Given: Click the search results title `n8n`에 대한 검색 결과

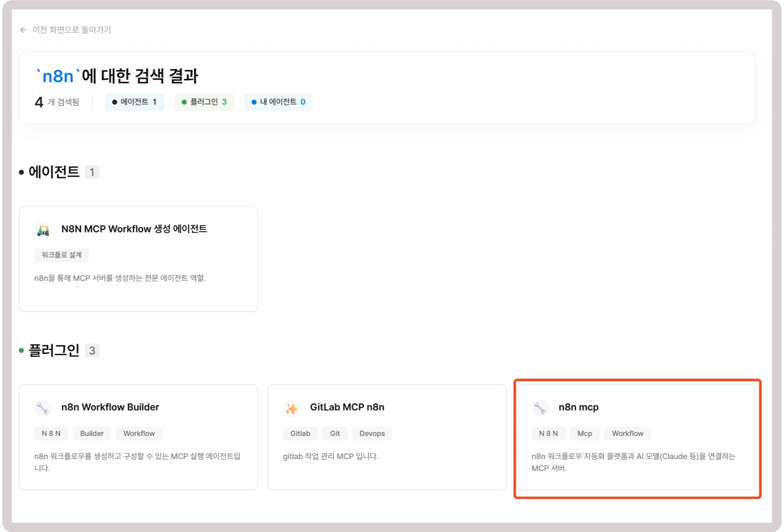Looking at the screenshot, I should pyautogui.click(x=117, y=76).
